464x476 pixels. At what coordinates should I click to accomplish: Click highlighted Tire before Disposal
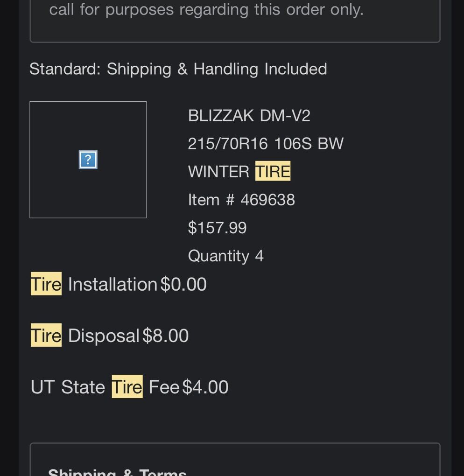[46, 336]
